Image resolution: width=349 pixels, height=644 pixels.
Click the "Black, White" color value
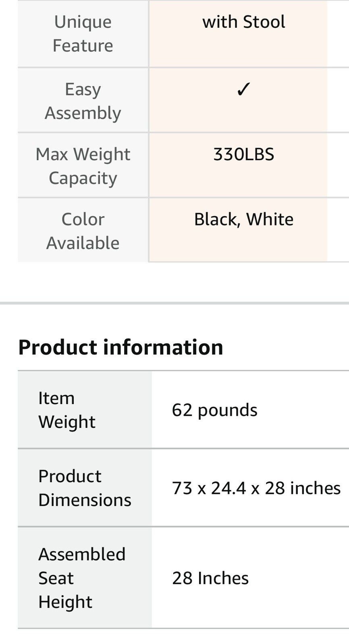[x=243, y=219]
